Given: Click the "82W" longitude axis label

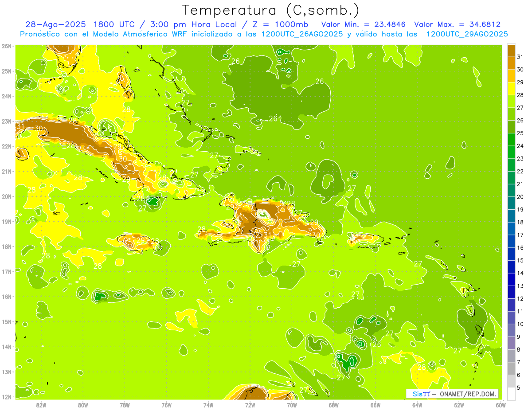Looking at the screenshot, I should (41, 405).
